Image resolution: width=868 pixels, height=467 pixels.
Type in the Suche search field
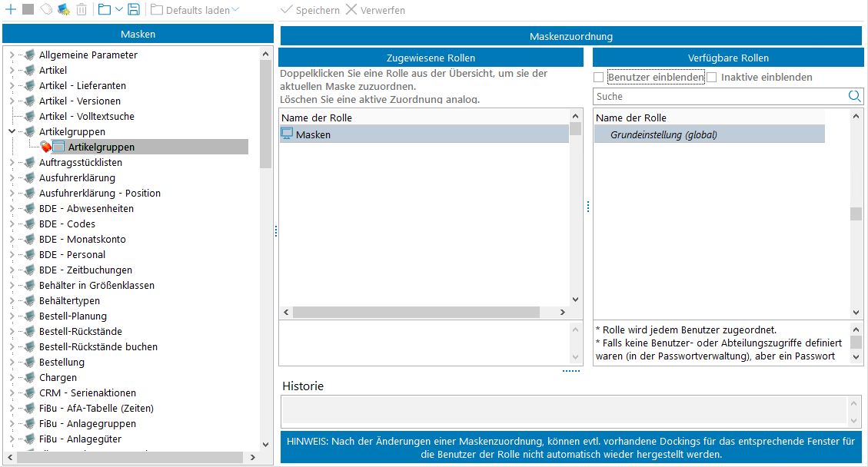(x=719, y=97)
